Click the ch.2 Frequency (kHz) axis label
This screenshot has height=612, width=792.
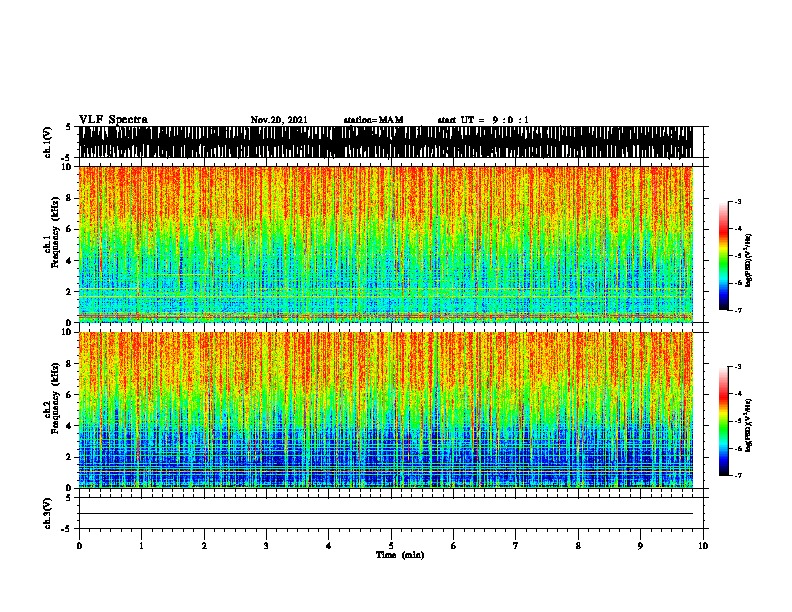[52, 398]
